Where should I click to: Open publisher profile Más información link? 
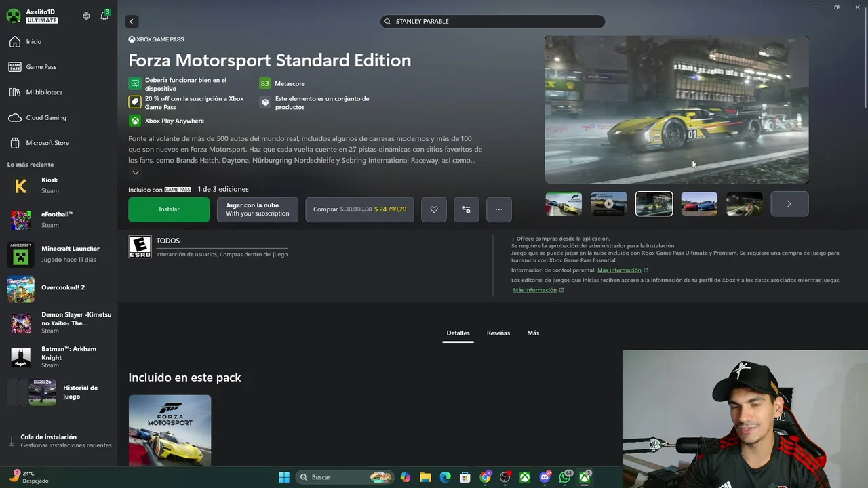(x=534, y=290)
